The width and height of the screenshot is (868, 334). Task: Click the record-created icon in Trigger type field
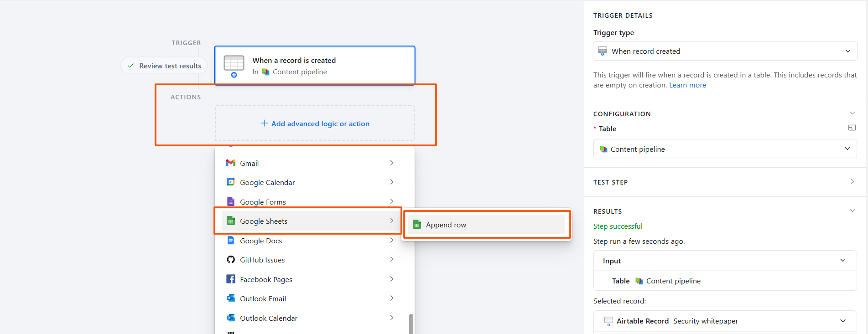[x=603, y=51]
